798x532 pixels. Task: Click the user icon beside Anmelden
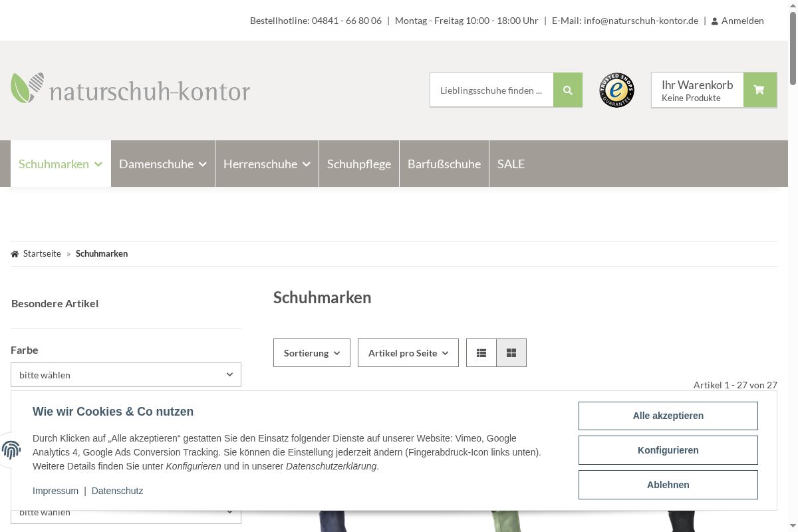click(x=714, y=21)
